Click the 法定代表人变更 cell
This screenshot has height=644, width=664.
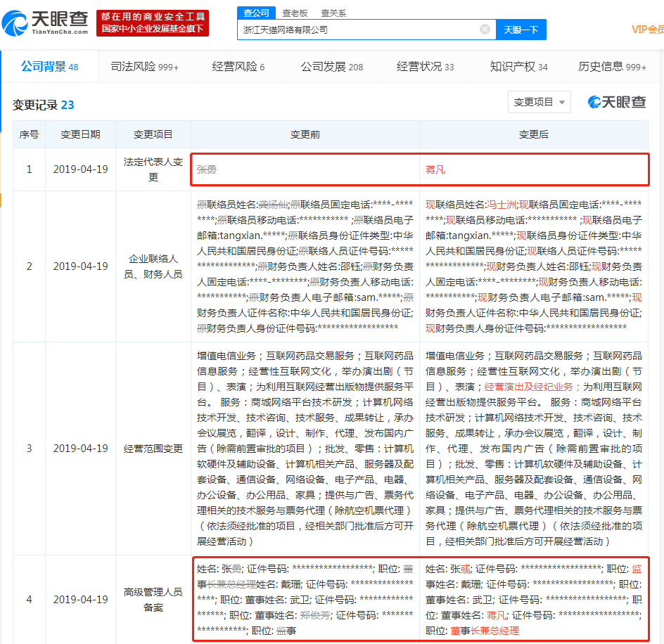(x=153, y=169)
